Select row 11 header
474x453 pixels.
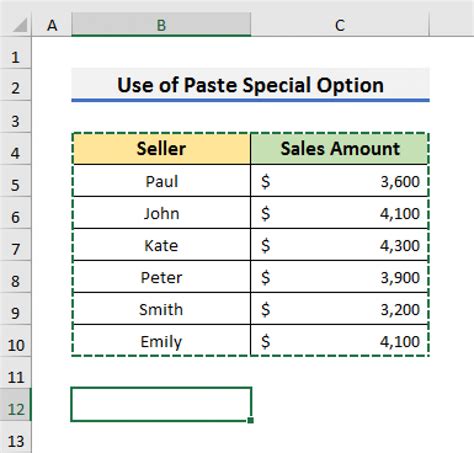16,373
